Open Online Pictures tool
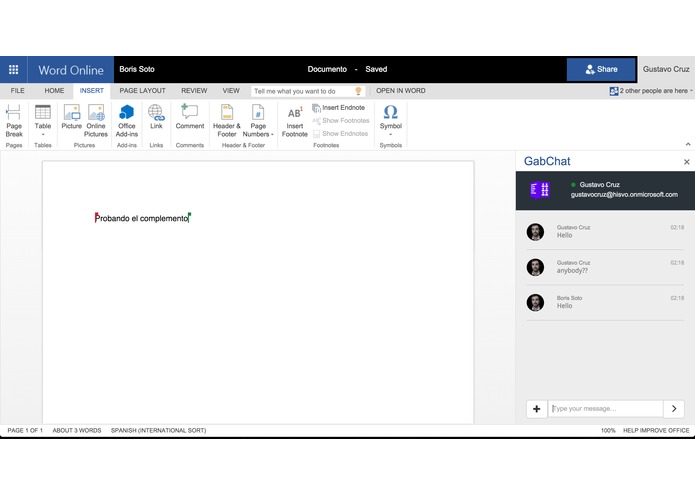 pos(96,121)
